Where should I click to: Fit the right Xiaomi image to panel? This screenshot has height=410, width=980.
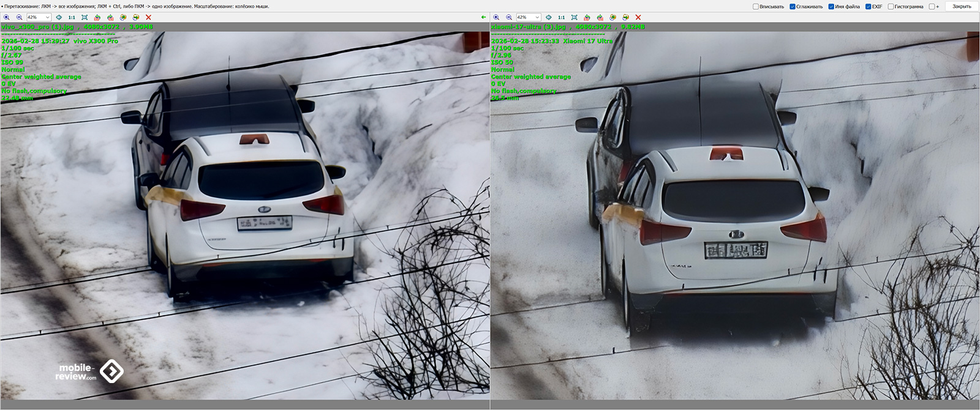point(574,17)
